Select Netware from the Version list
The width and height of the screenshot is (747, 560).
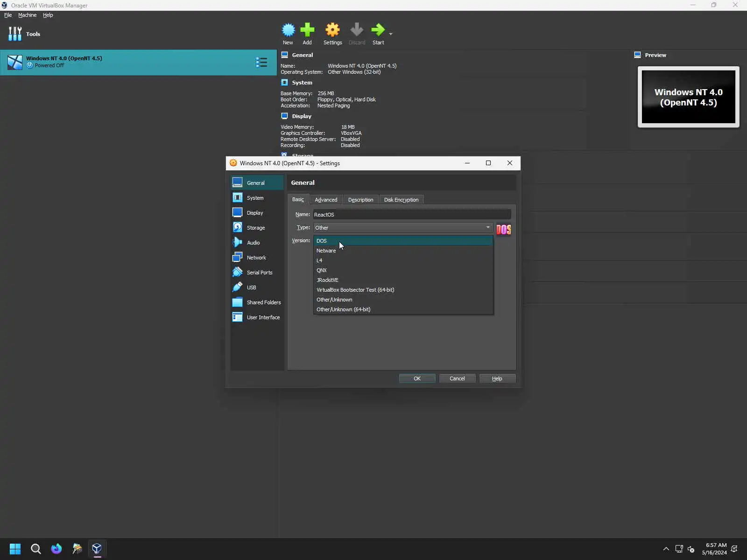[403, 251]
